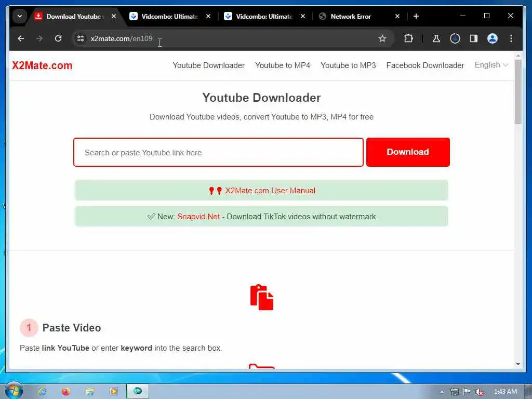This screenshot has height=399, width=532.
Task: Open Chrome three-dot menu
Action: pos(511,38)
